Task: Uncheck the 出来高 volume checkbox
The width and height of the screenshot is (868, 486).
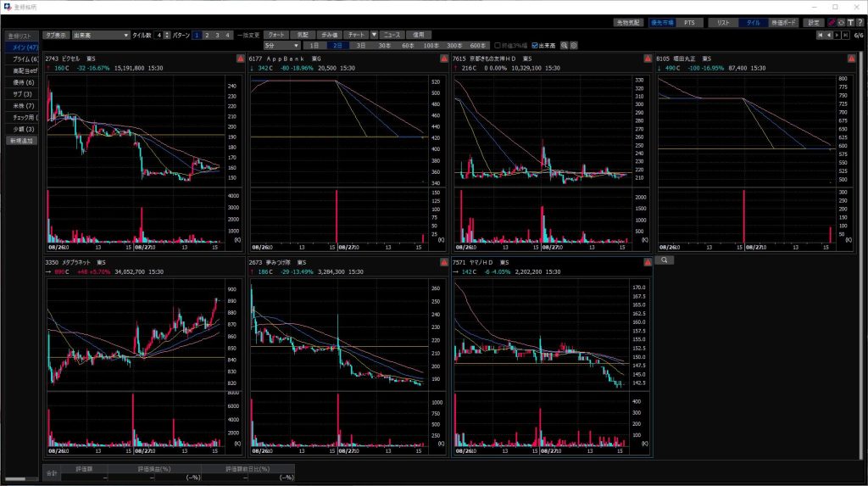Action: (535, 45)
